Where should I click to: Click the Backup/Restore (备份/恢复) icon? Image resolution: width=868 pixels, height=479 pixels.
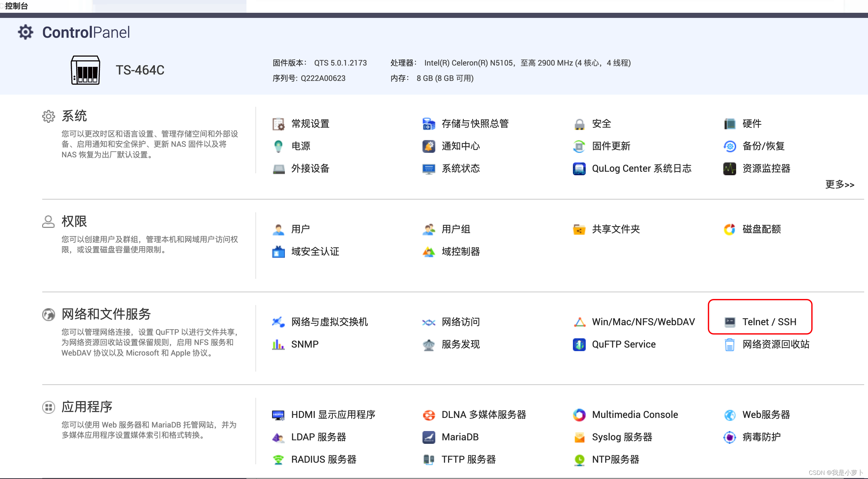729,146
